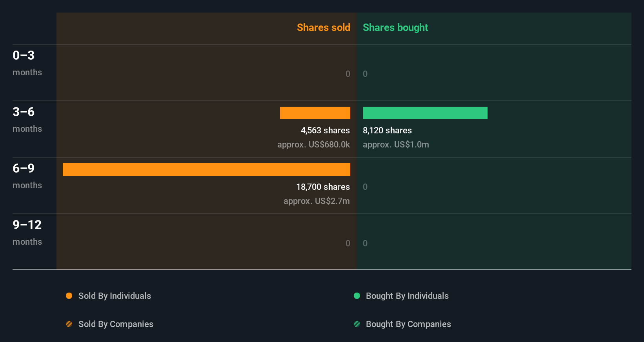Click the approx. US$680.0k text
Viewport: 644px width, 342px height.
pyautogui.click(x=313, y=144)
